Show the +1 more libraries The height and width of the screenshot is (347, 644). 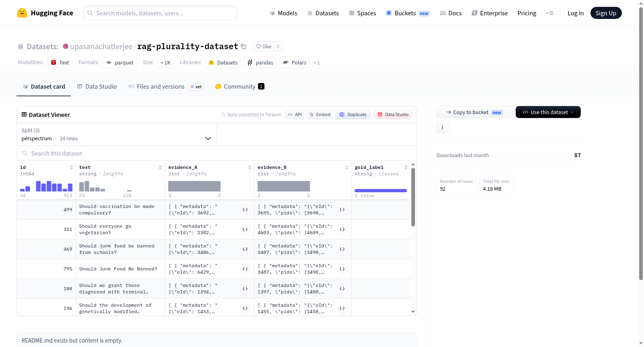click(316, 62)
